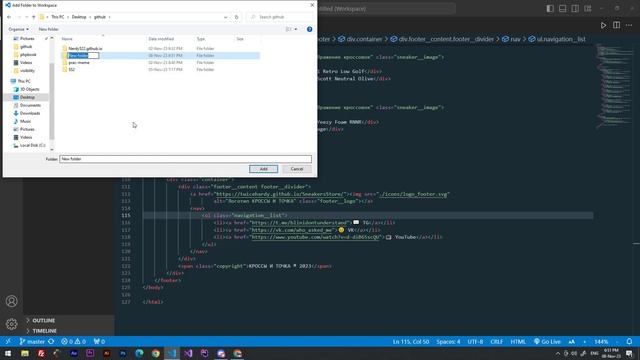Expand the OUTLINE section
Viewport: 640px width, 360px height.
44,321
